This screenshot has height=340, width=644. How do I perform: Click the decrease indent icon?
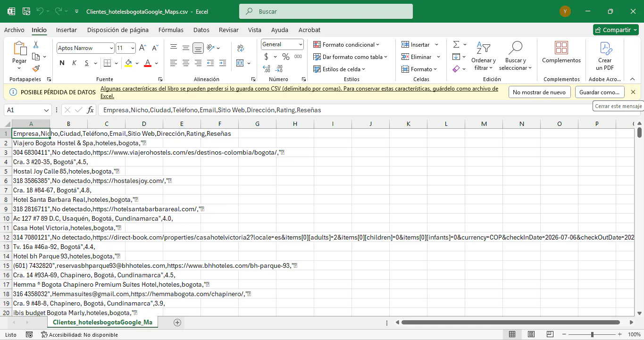pyautogui.click(x=210, y=63)
